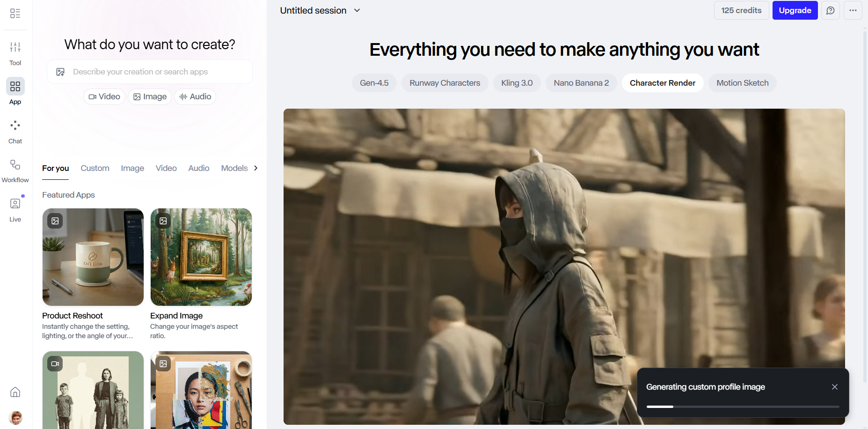Open the Tool panel in sidebar
Viewport: 868px width, 429px height.
click(15, 53)
